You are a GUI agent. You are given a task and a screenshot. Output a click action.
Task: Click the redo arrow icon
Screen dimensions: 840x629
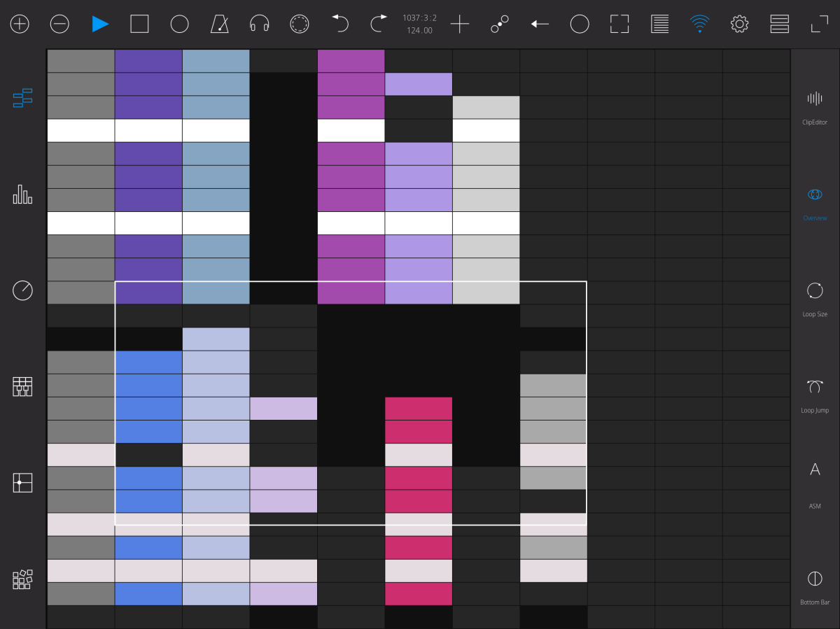(x=379, y=24)
